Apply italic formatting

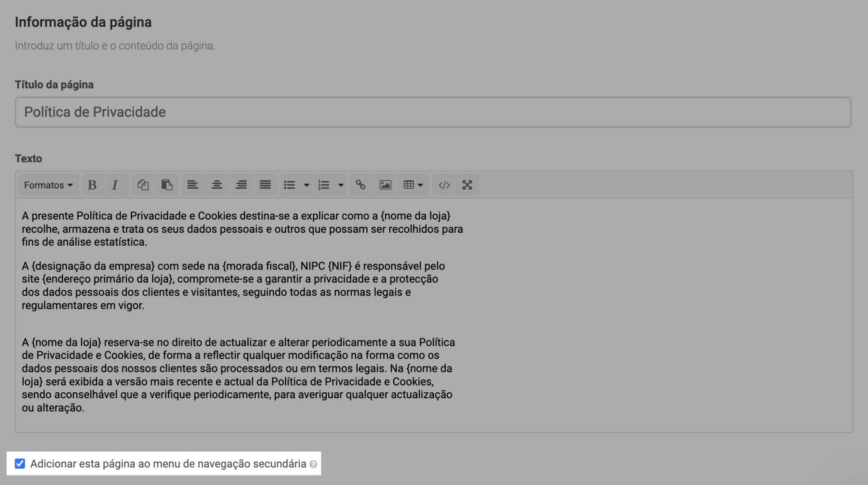coord(115,185)
